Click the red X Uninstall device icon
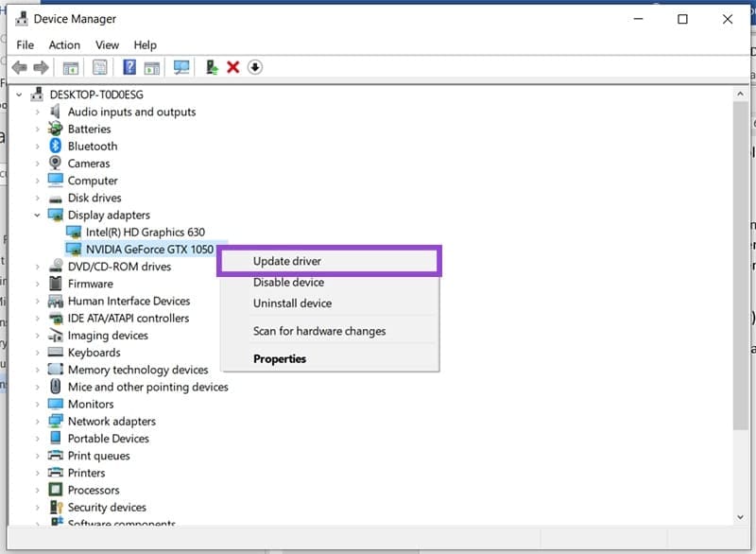The image size is (756, 554). (x=232, y=66)
